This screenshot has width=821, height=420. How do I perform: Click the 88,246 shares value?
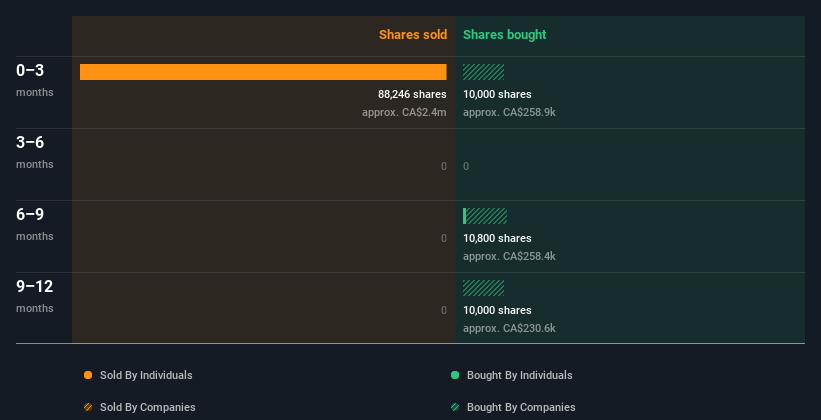point(412,94)
